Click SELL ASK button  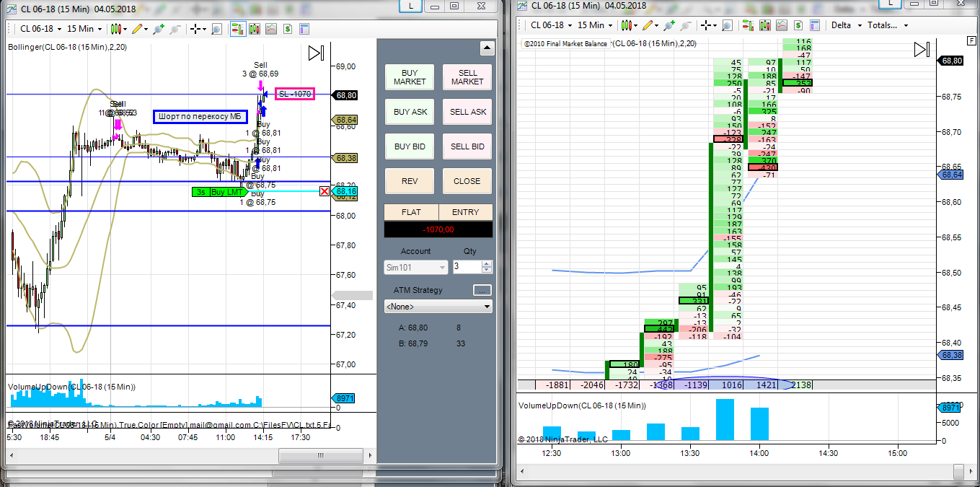467,112
